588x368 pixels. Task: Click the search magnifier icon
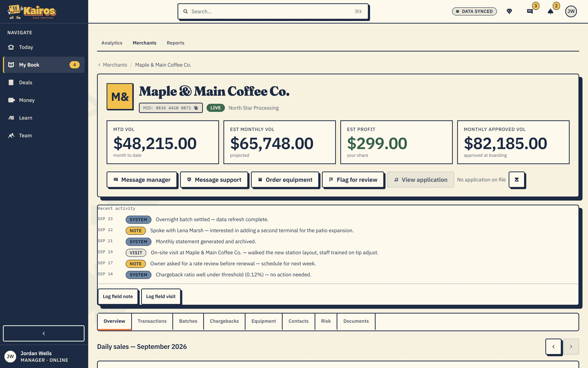pyautogui.click(x=185, y=11)
